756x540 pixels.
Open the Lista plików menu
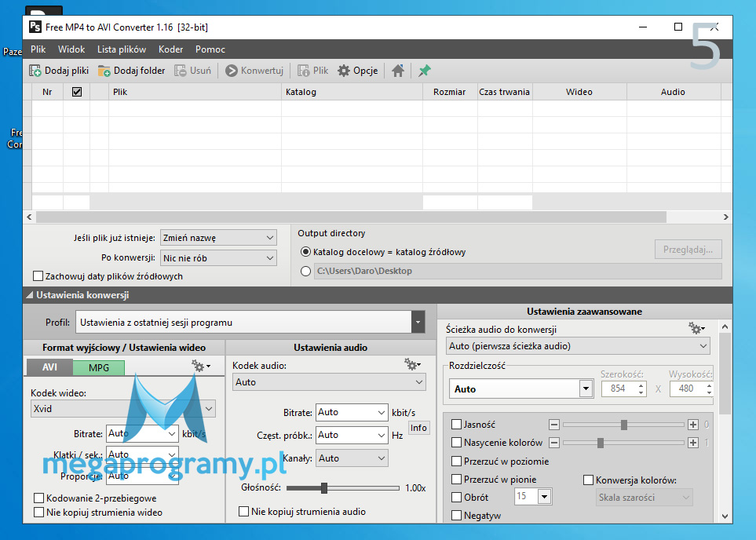coord(122,49)
